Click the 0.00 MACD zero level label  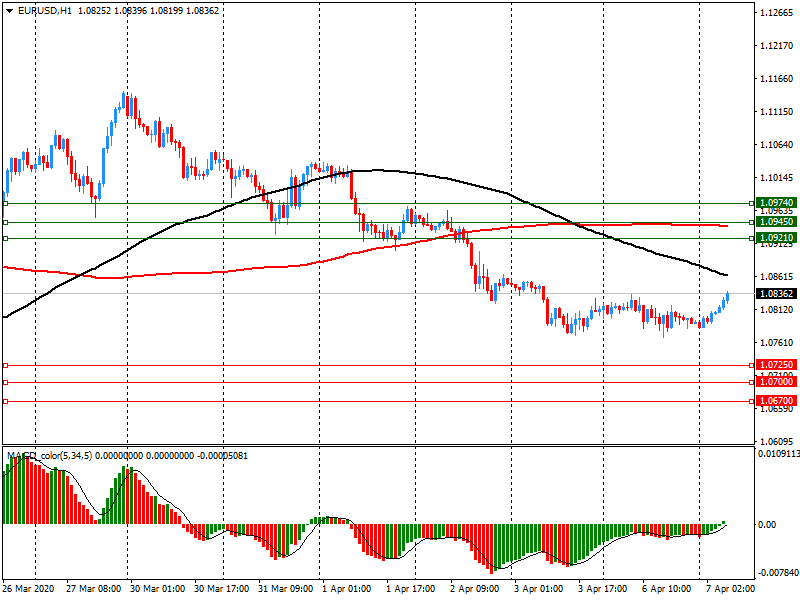(767, 524)
